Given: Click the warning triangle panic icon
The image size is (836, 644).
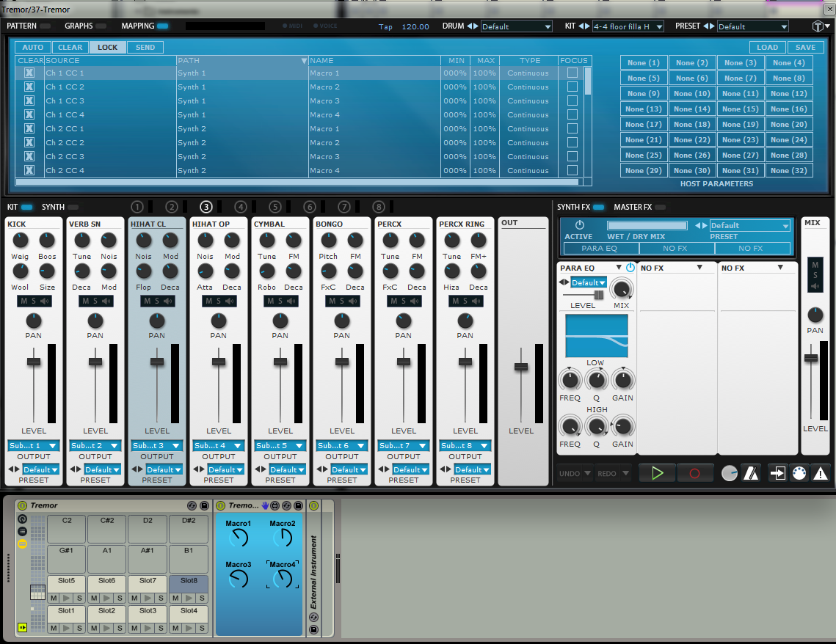Looking at the screenshot, I should [x=820, y=473].
